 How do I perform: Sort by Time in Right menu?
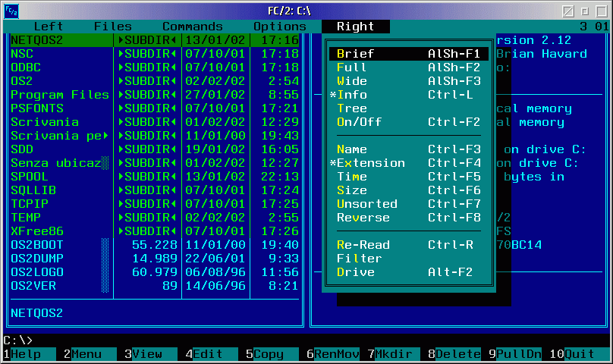[408, 177]
